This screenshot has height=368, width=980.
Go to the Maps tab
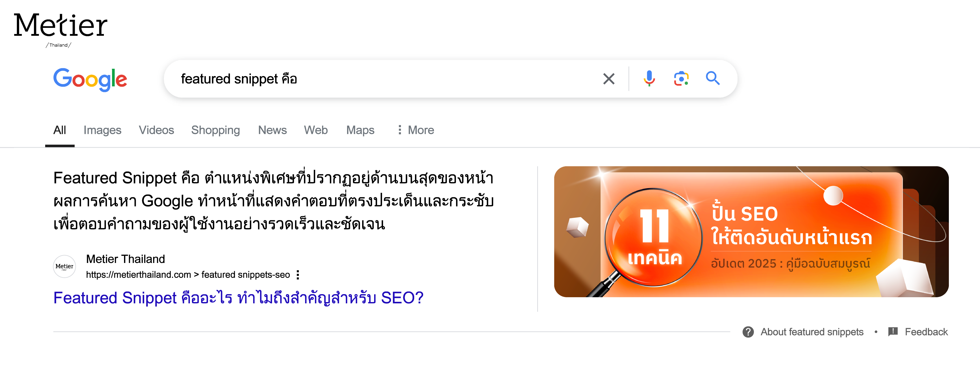point(360,130)
